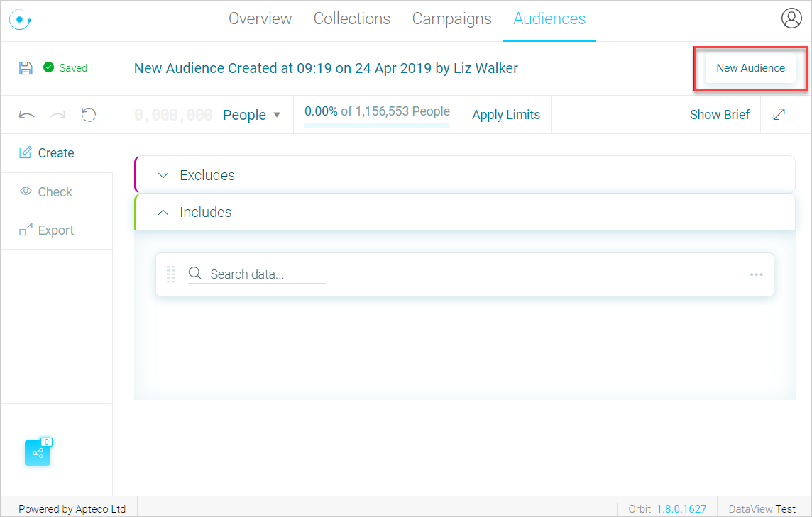The image size is (812, 517).
Task: Click the version link 1.8.0.1627
Action: [x=681, y=508]
